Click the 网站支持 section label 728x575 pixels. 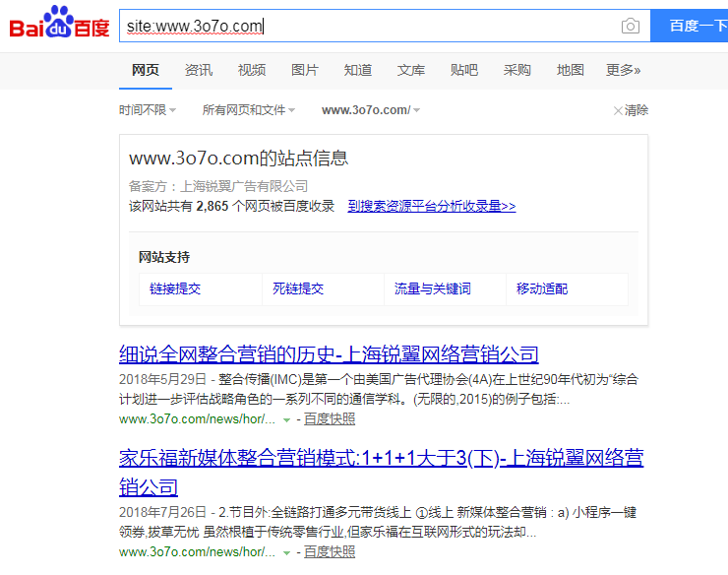[x=164, y=257]
